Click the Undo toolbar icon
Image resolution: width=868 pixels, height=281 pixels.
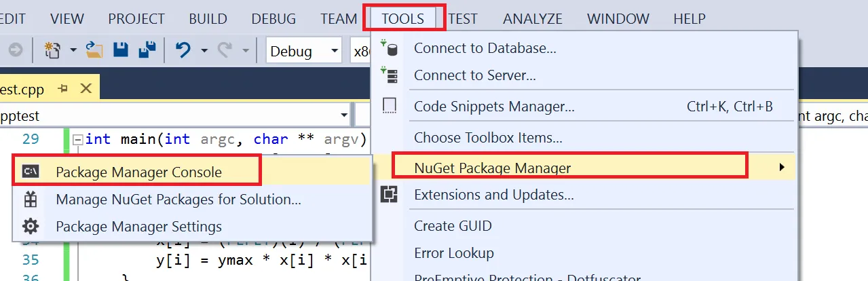coord(183,50)
